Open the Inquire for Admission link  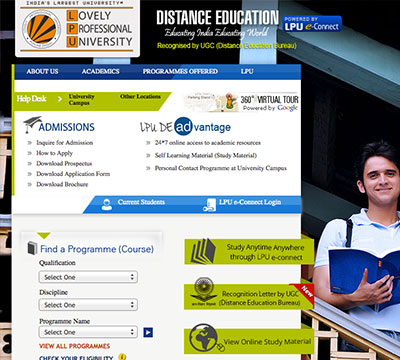pyautogui.click(x=65, y=143)
